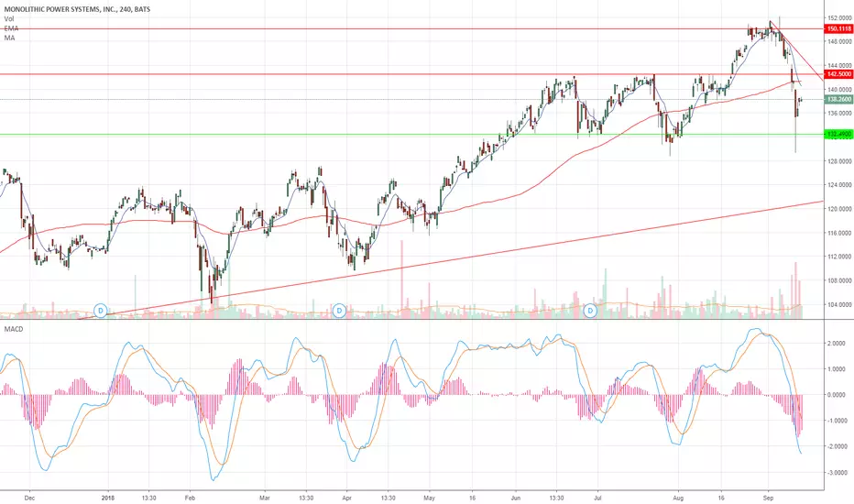Click the dividend D marker near Apr

click(x=339, y=312)
